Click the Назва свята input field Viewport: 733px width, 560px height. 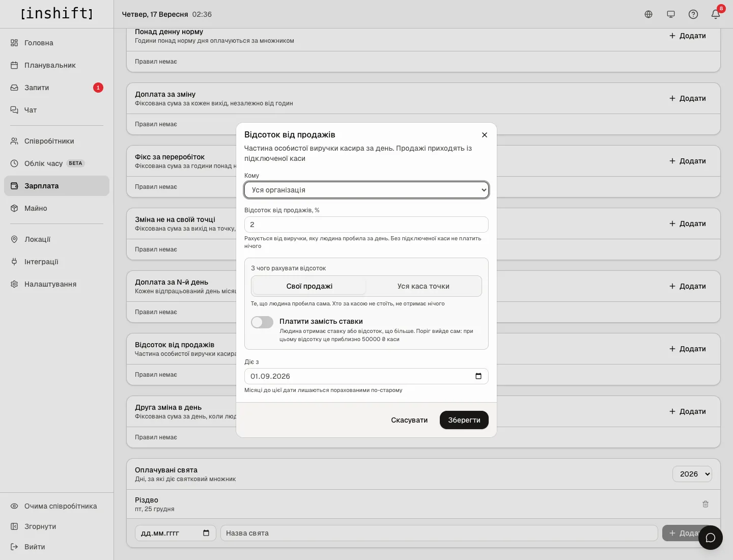click(x=439, y=533)
